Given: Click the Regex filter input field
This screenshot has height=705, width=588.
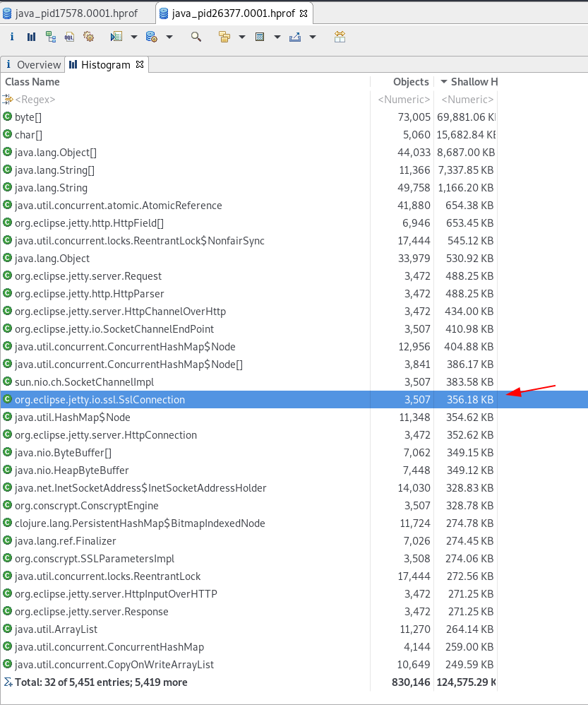Looking at the screenshot, I should (42, 99).
